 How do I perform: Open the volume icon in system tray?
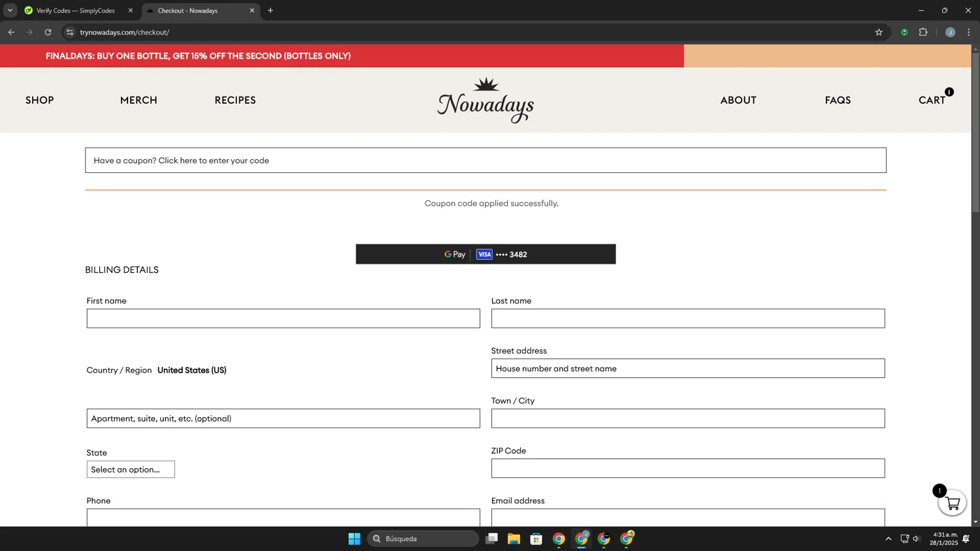point(917,539)
